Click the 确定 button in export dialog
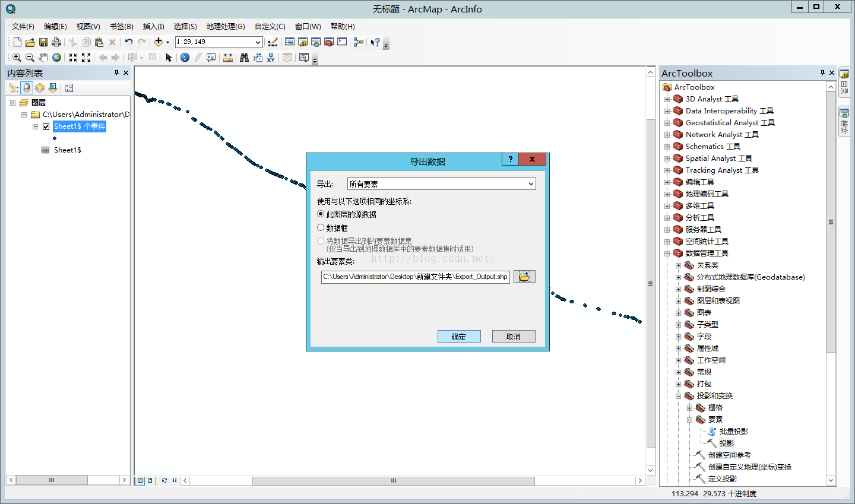This screenshot has width=855, height=504. click(459, 337)
